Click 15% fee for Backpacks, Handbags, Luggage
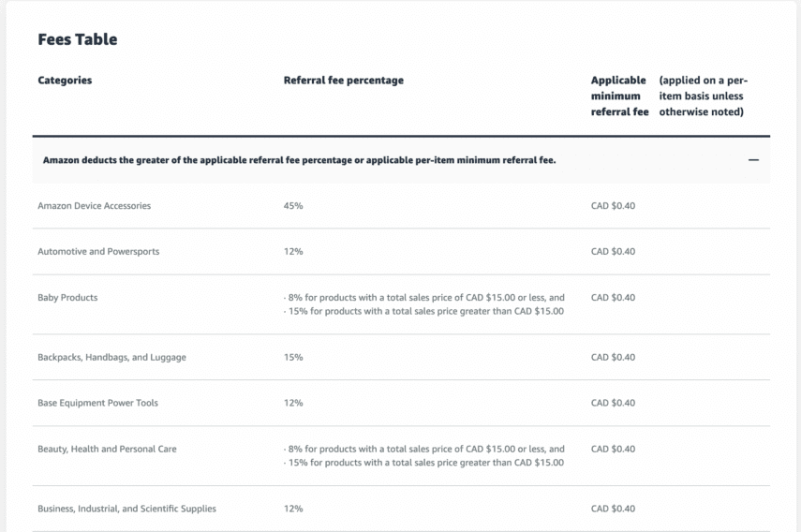 [293, 358]
